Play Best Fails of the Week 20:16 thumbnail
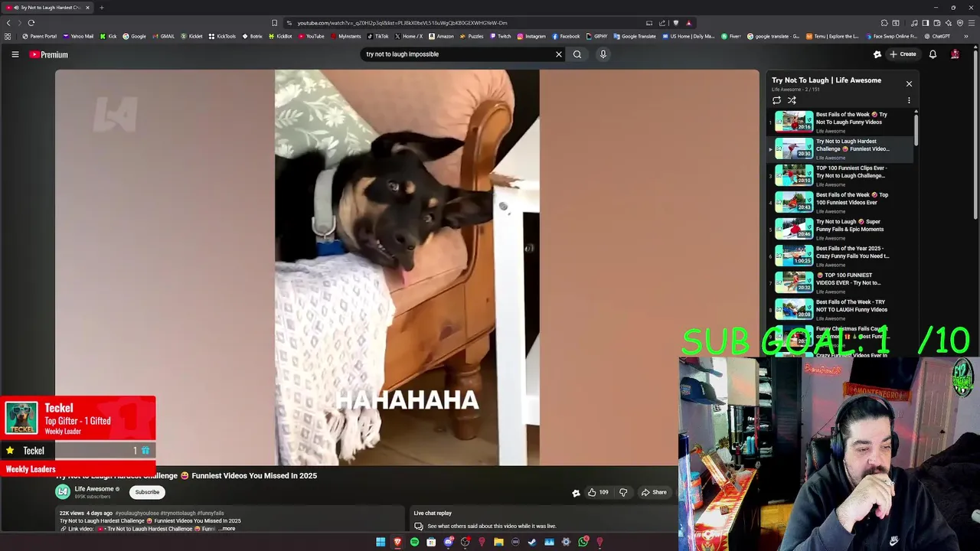The image size is (980, 551). point(794,122)
